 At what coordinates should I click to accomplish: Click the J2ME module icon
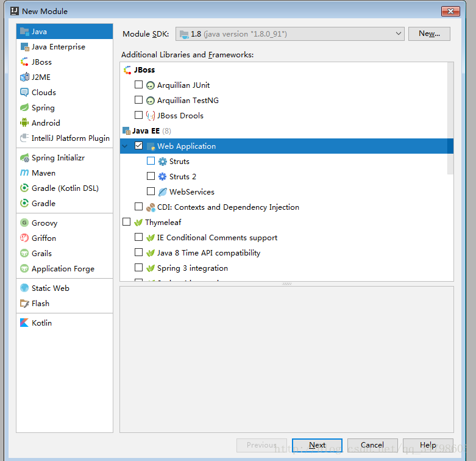click(24, 77)
